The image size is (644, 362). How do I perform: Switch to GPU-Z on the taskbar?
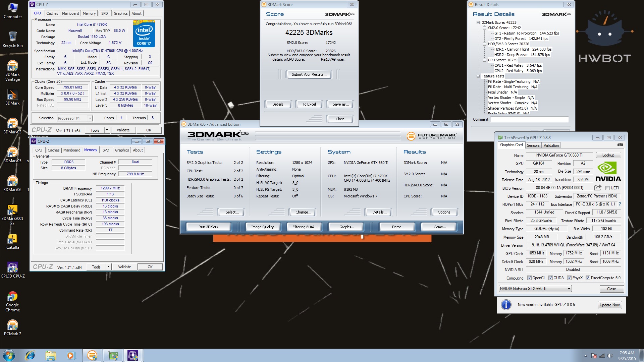tap(113, 355)
